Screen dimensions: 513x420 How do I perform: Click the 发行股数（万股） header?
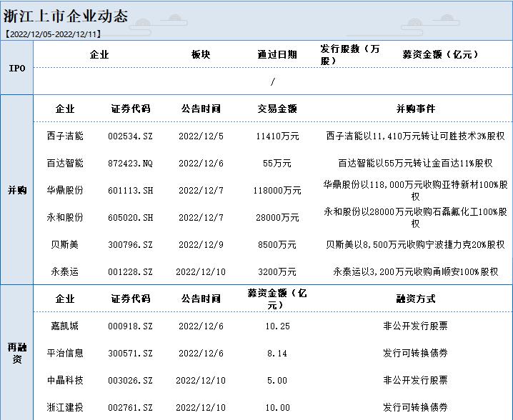point(350,54)
